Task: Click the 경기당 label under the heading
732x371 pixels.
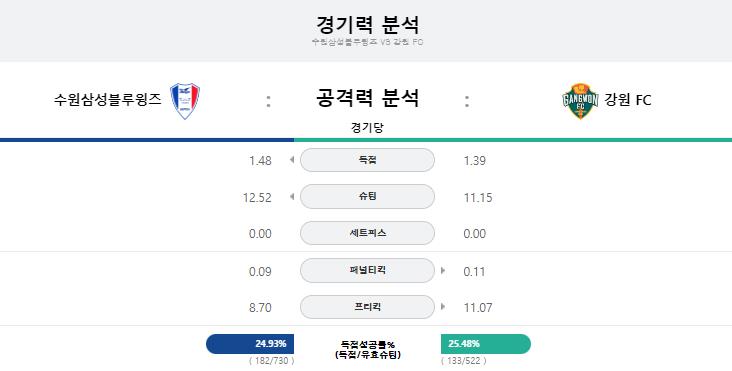Action: [367, 128]
